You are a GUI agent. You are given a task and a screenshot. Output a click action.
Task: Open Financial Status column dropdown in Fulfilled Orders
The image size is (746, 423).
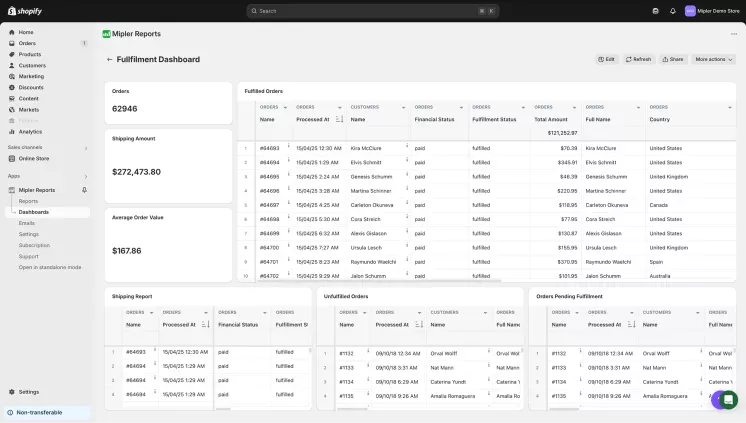pos(461,108)
